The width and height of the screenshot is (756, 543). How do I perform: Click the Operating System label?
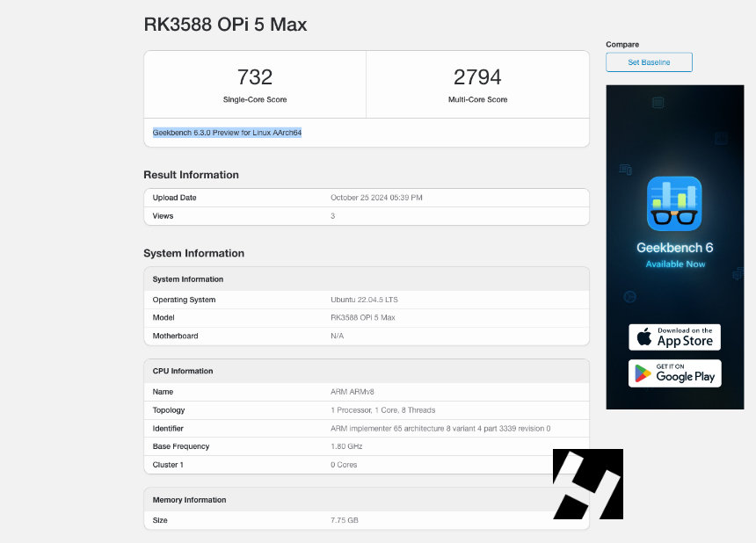tap(185, 300)
